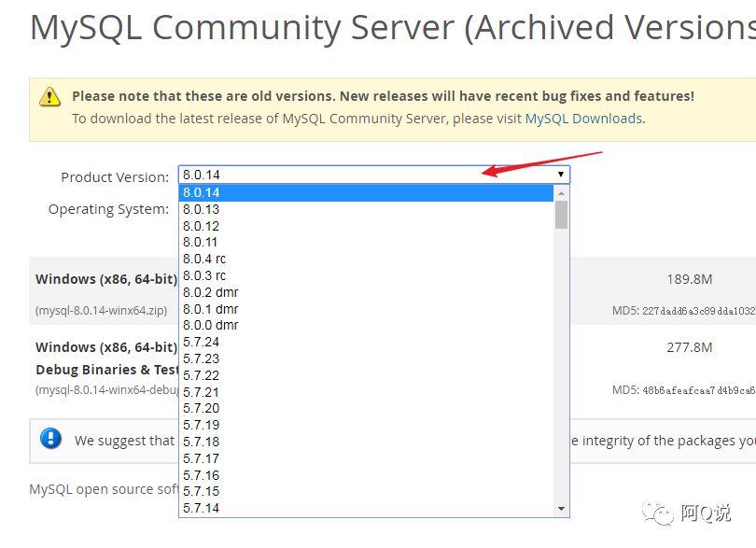Screen dimensions: 756x548
Task: Choose version 8.0.13 from the list
Action: (367, 209)
